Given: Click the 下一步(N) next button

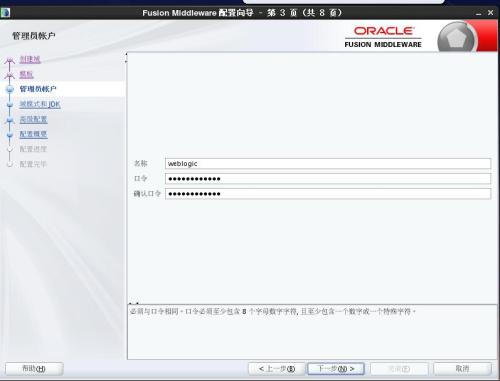Looking at the screenshot, I should click(x=336, y=369).
